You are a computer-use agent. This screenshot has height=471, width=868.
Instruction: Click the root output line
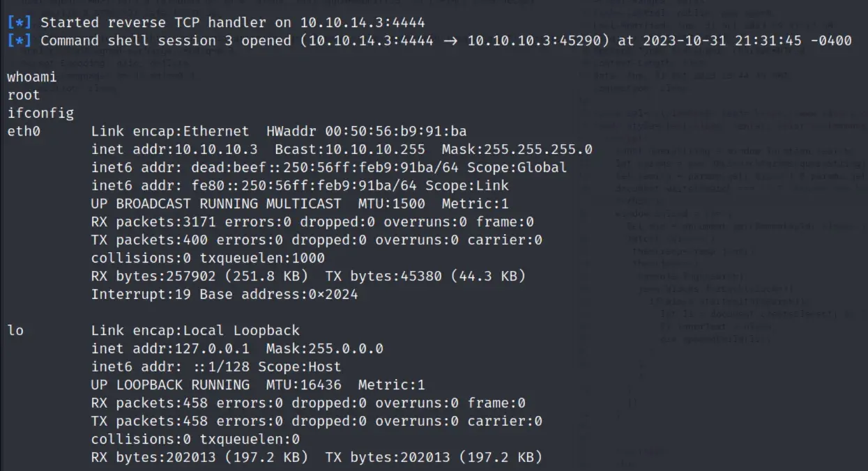pyautogui.click(x=24, y=95)
